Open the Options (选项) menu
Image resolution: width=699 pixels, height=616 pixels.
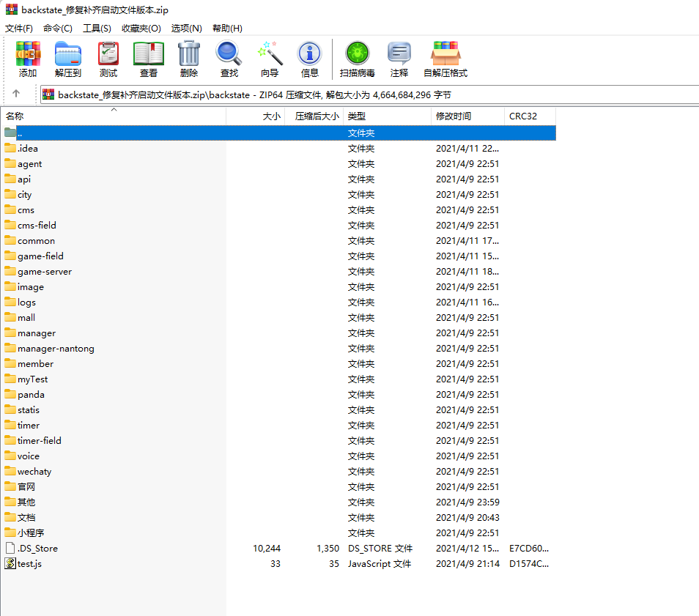click(x=186, y=28)
